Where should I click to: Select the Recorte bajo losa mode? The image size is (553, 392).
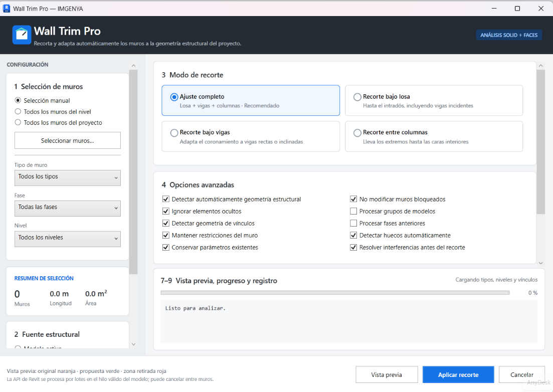pos(434,100)
